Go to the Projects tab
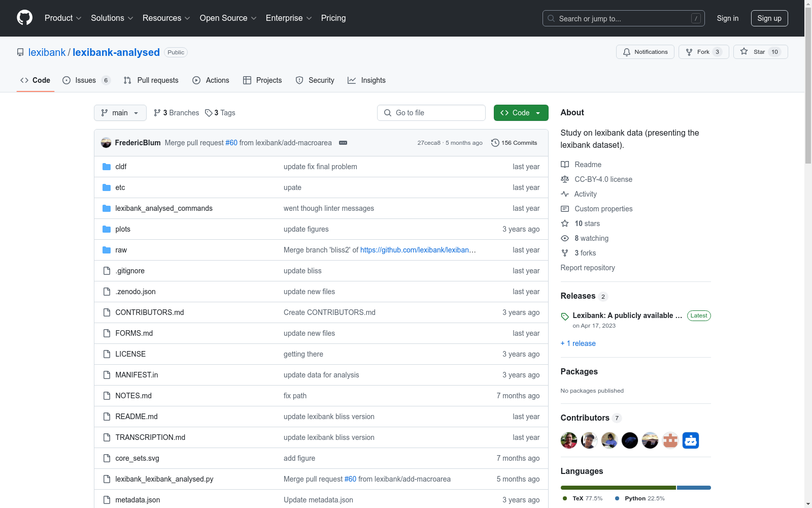812x508 pixels. point(262,80)
